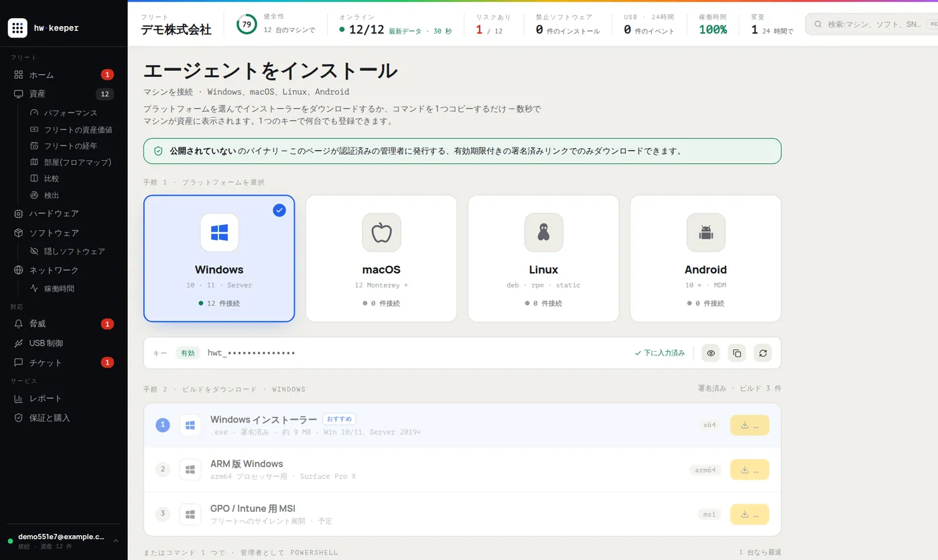The width and height of the screenshot is (938, 560).
Task: Click the リスクあり 1 / 12 indicator
Action: (x=493, y=24)
